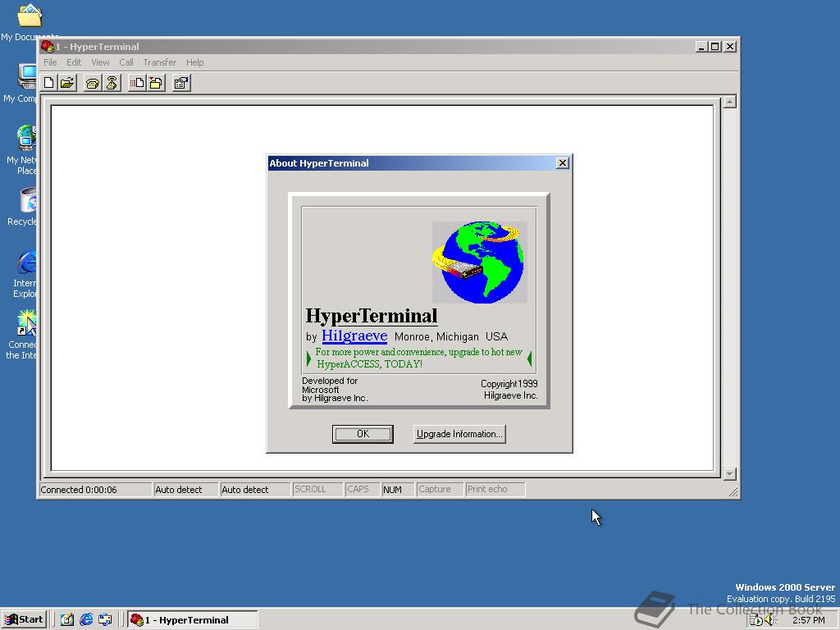Click the Call telephone toolbar icon
This screenshot has height=630, width=840.
click(92, 83)
